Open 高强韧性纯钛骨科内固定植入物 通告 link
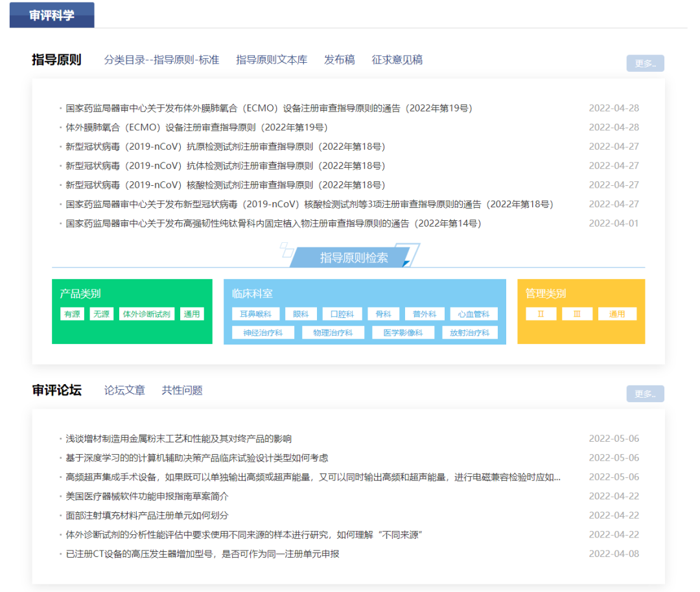The width and height of the screenshot is (700, 592). [x=274, y=223]
